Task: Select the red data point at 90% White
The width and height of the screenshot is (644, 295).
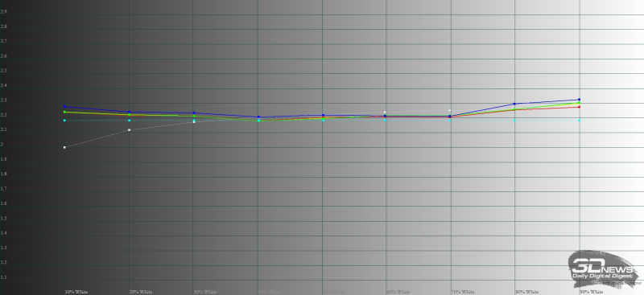Action: [x=579, y=107]
